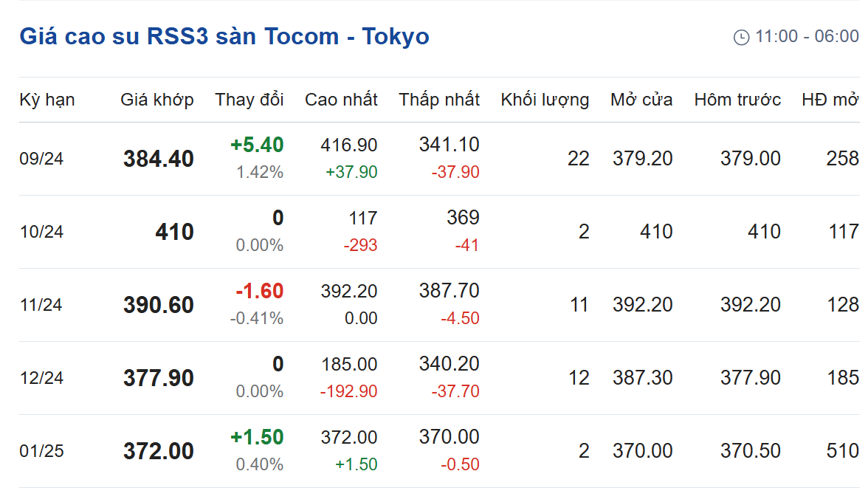
Task: Click the +5.40 change value
Action: pos(257,145)
